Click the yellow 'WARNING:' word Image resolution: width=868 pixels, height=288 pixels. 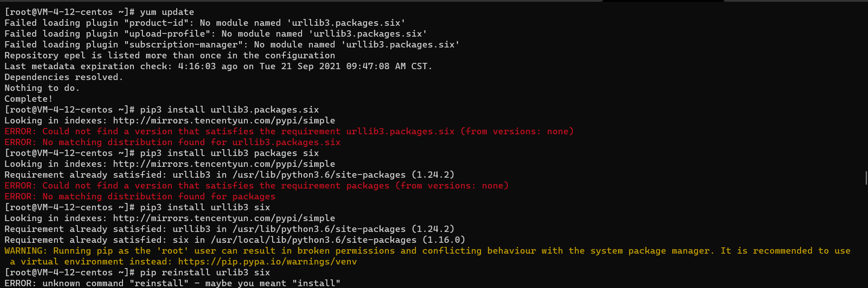[x=26, y=251]
